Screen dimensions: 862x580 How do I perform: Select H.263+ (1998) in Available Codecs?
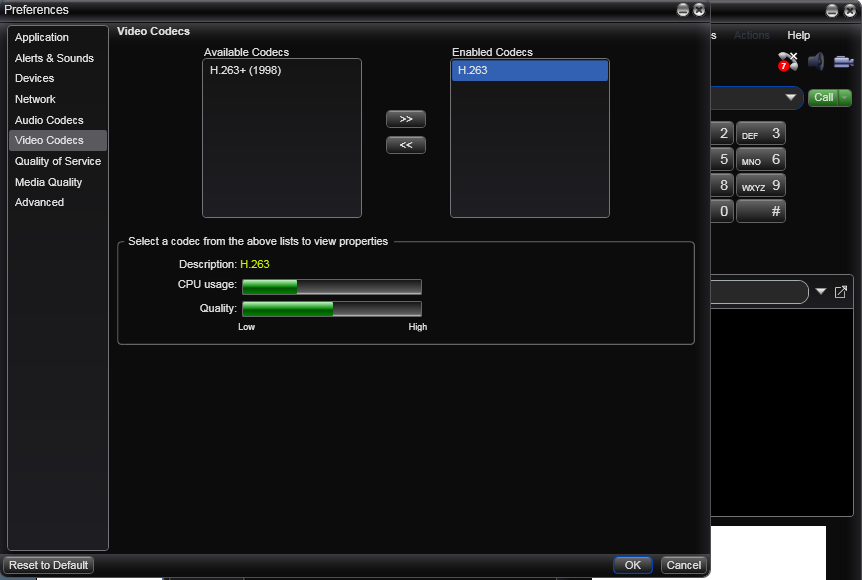coord(282,70)
